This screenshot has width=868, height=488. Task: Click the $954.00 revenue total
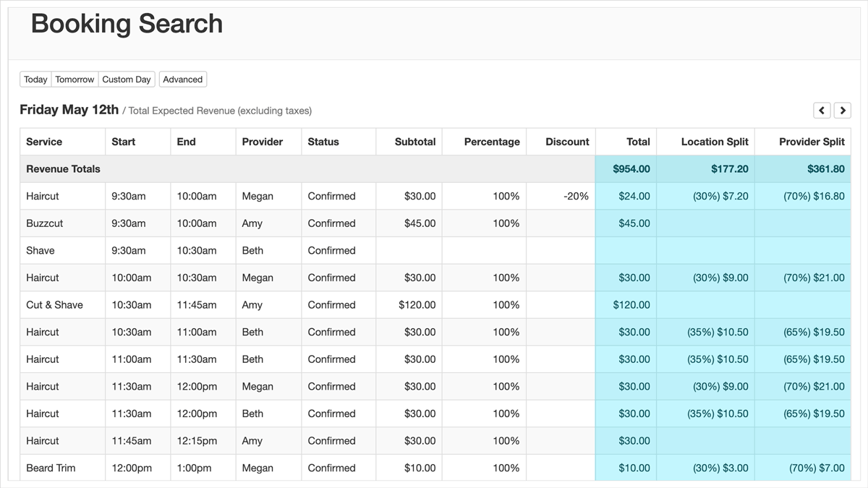coord(631,169)
